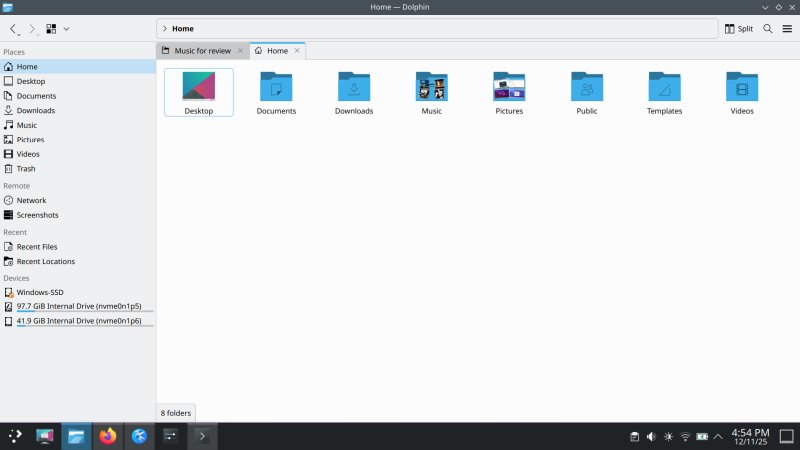
Task: Open the clock showing 4:54 PM
Action: pos(750,437)
